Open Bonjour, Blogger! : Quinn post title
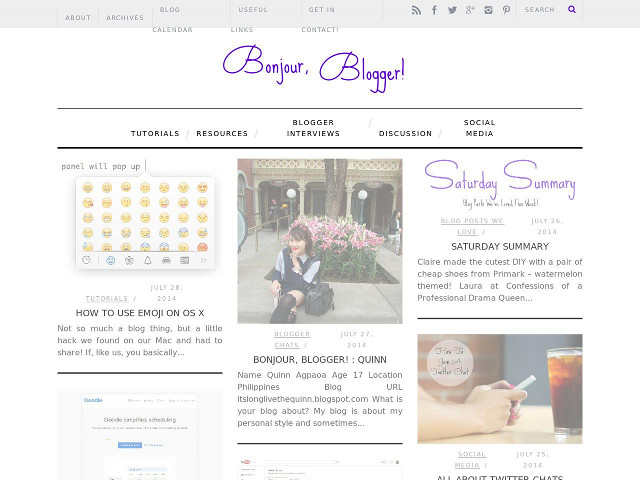Image resolution: width=640 pixels, height=480 pixels. tap(320, 360)
